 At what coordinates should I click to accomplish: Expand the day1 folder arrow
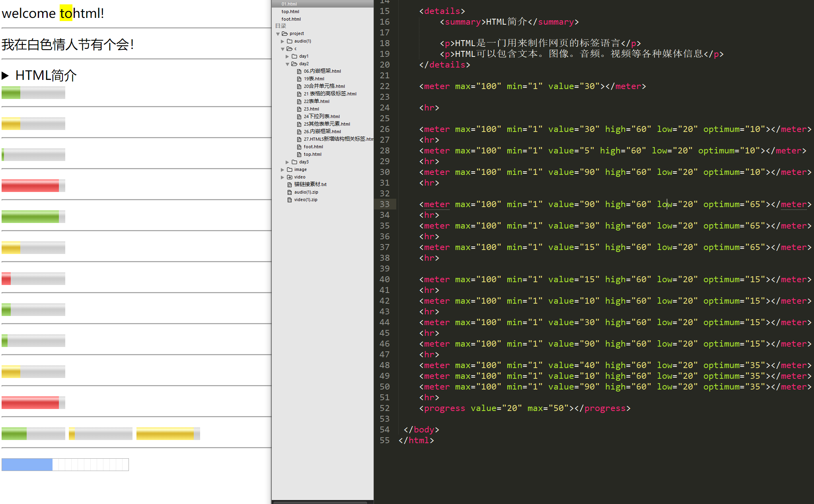click(287, 56)
